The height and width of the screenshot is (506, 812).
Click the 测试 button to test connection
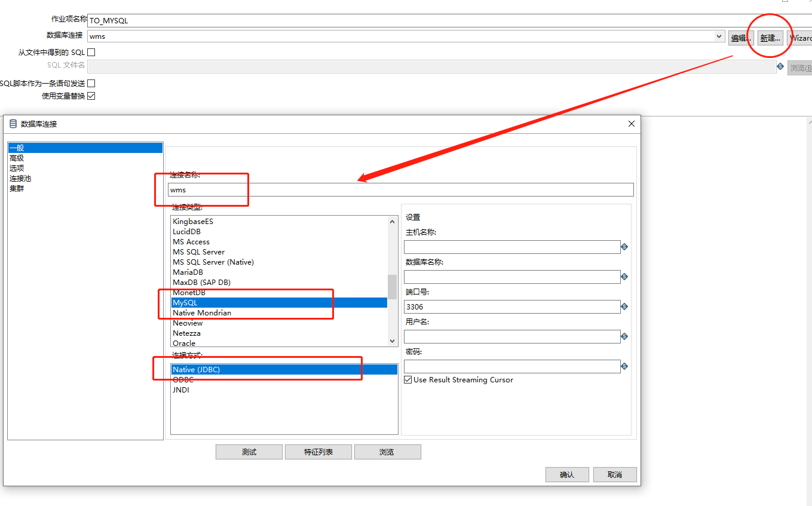(x=249, y=452)
